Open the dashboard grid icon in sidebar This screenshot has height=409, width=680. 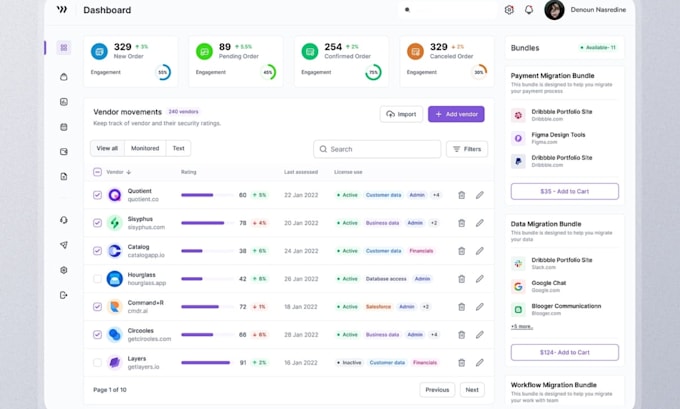coord(64,48)
